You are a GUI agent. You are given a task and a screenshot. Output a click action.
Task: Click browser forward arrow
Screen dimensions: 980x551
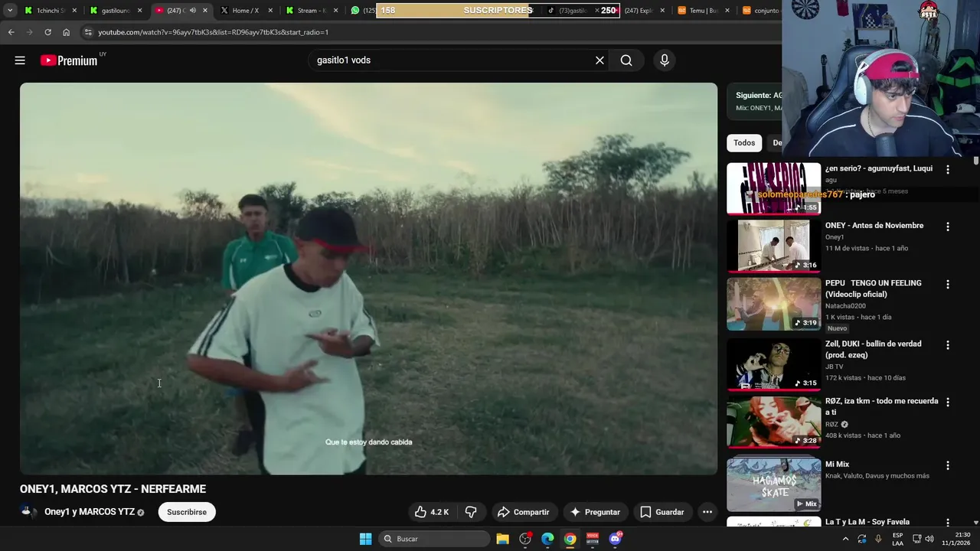tap(29, 32)
